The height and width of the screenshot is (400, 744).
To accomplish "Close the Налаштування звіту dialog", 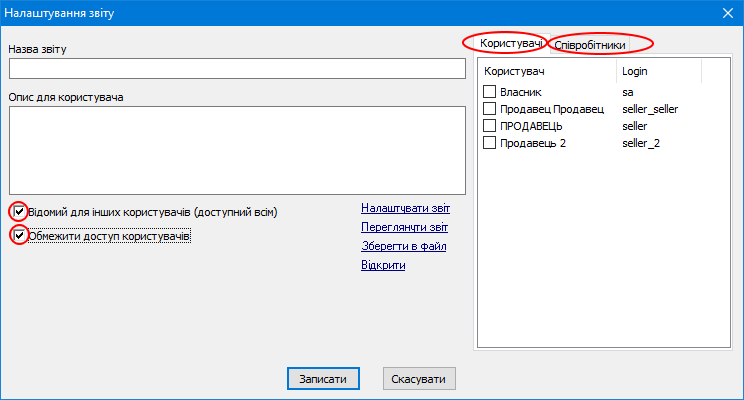I will 727,13.
